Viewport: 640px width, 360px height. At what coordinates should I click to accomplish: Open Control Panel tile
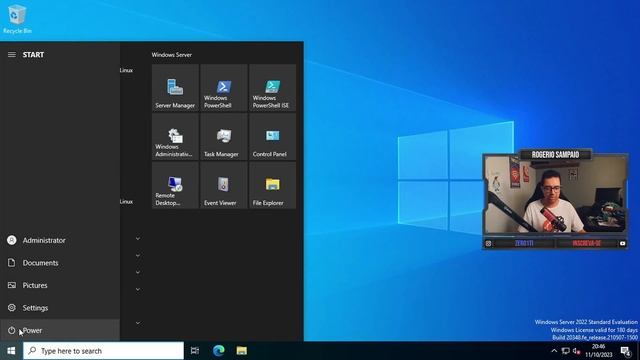(x=272, y=136)
